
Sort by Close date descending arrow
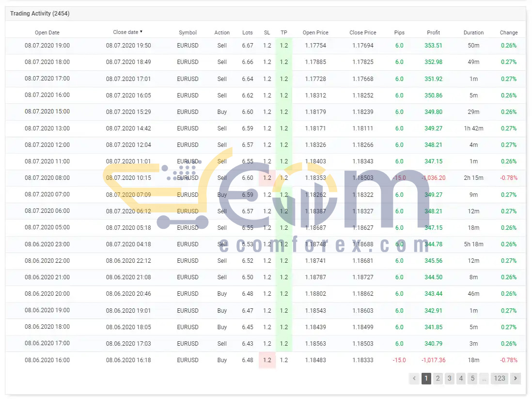pyautogui.click(x=141, y=32)
